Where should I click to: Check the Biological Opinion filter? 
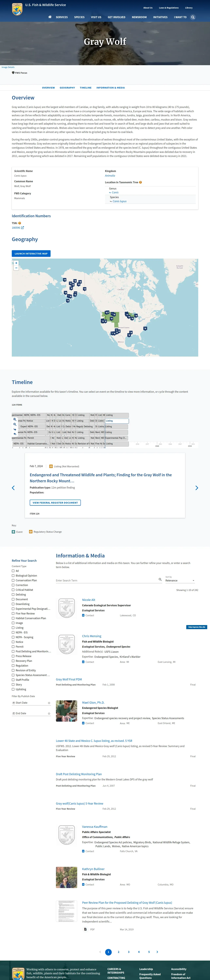[13, 576]
